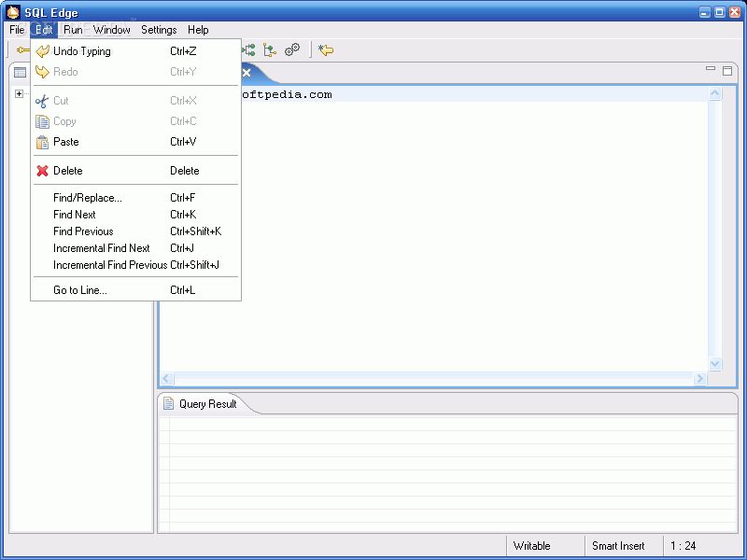Select Find Previous menu entry
Screen dimensions: 747x560
pyautogui.click(x=135, y=231)
